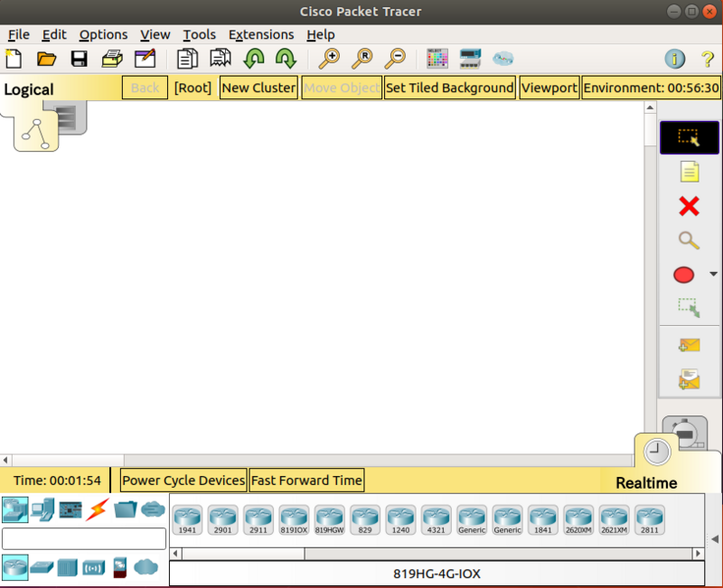This screenshot has width=723, height=588.
Task: Select End Devices category
Action: 42,509
